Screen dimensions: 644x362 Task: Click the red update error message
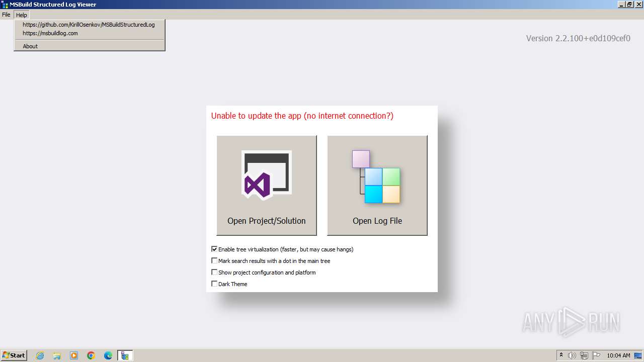(302, 116)
